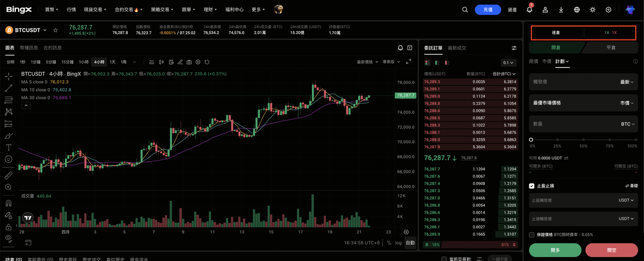Add BTCUSDT to favorites with star

(x=55, y=30)
